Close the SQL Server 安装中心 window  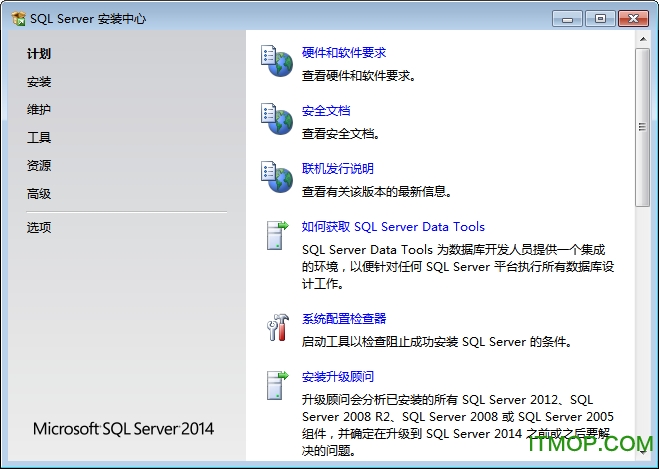coord(633,19)
